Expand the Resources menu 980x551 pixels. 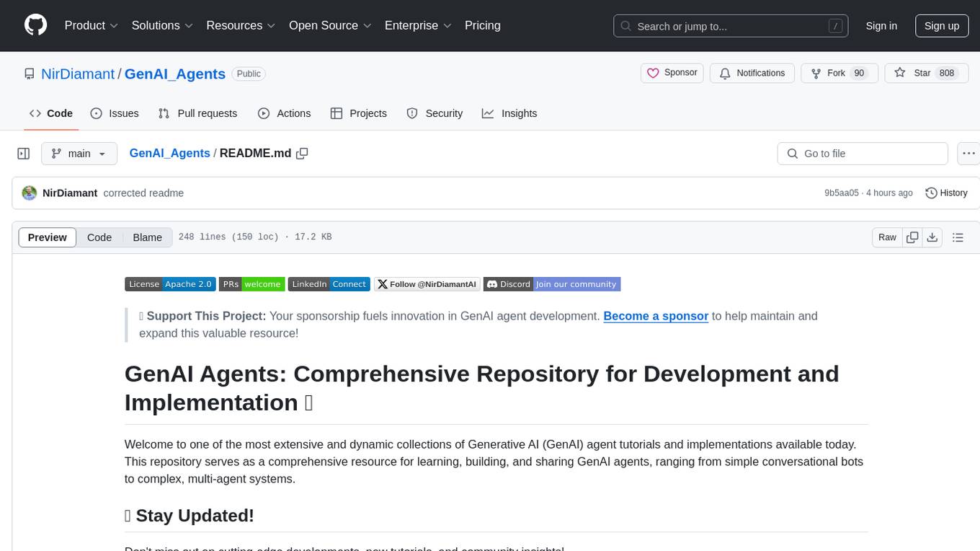[241, 25]
